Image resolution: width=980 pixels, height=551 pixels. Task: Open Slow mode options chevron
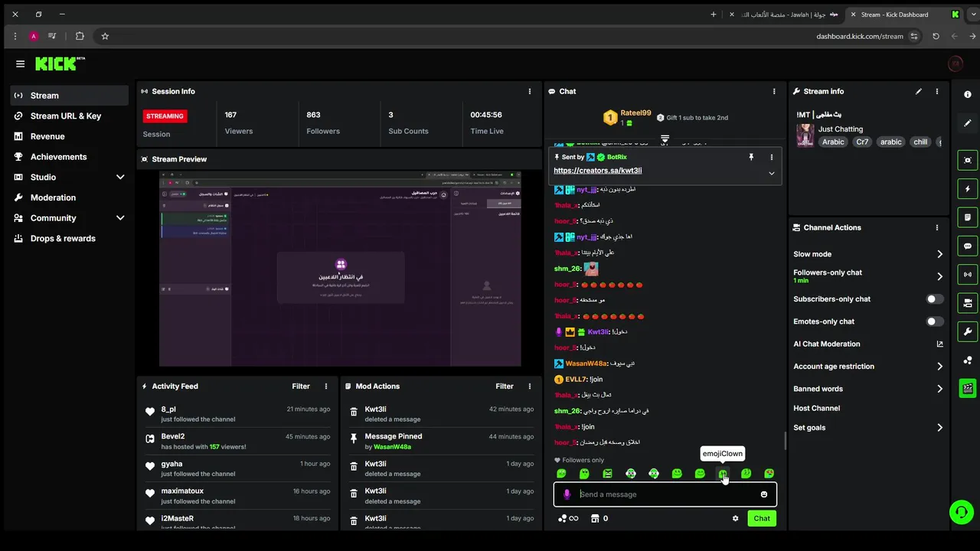tap(939, 254)
